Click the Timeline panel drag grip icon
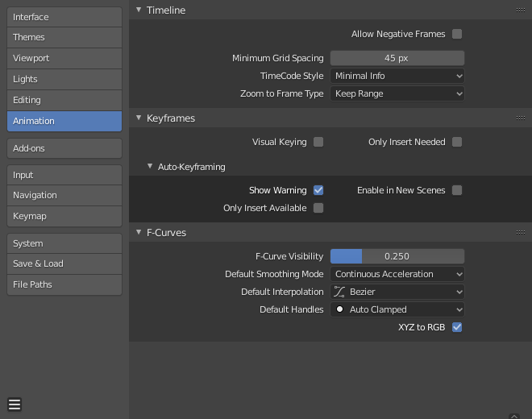The image size is (532, 419). pos(521,10)
